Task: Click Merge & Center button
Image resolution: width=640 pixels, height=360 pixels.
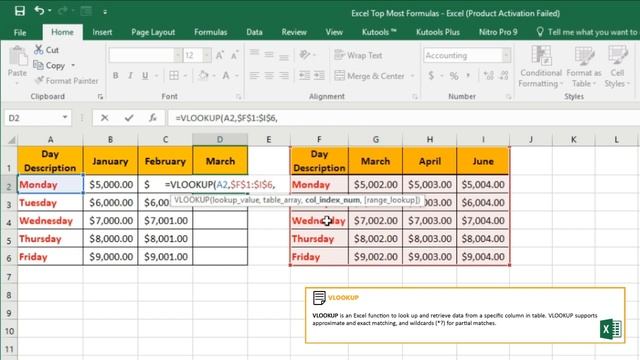Action: point(370,76)
